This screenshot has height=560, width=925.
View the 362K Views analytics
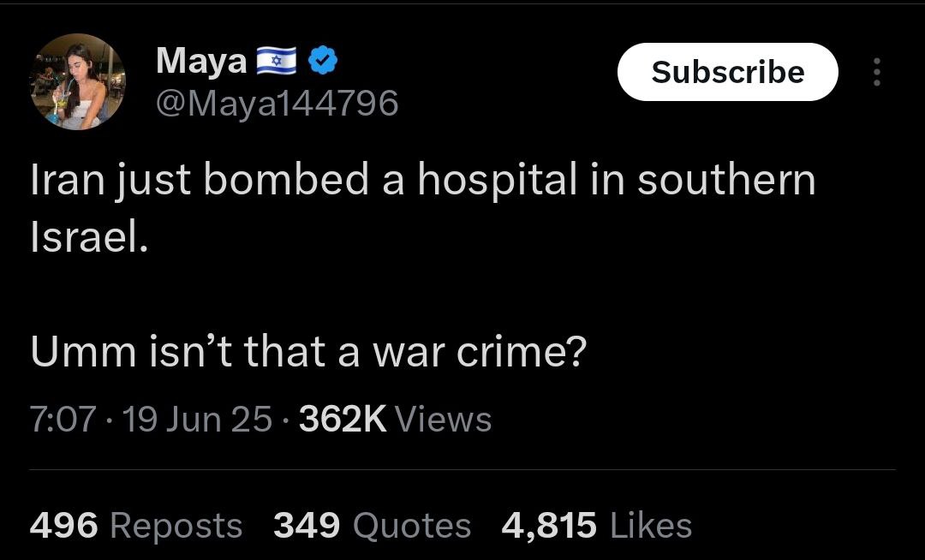click(x=395, y=420)
